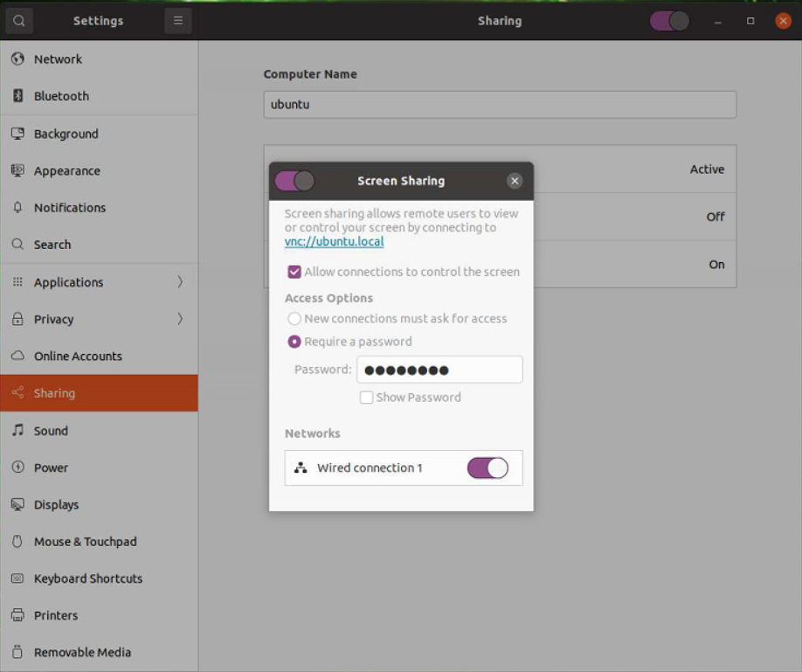Click the Network globe icon
The height and width of the screenshot is (672, 802).
17,59
